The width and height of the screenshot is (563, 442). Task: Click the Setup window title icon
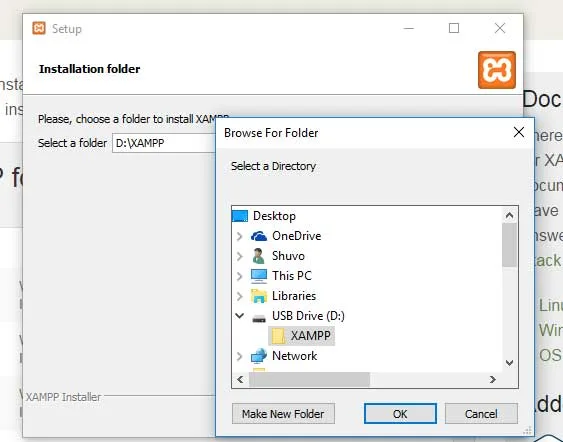(39, 28)
